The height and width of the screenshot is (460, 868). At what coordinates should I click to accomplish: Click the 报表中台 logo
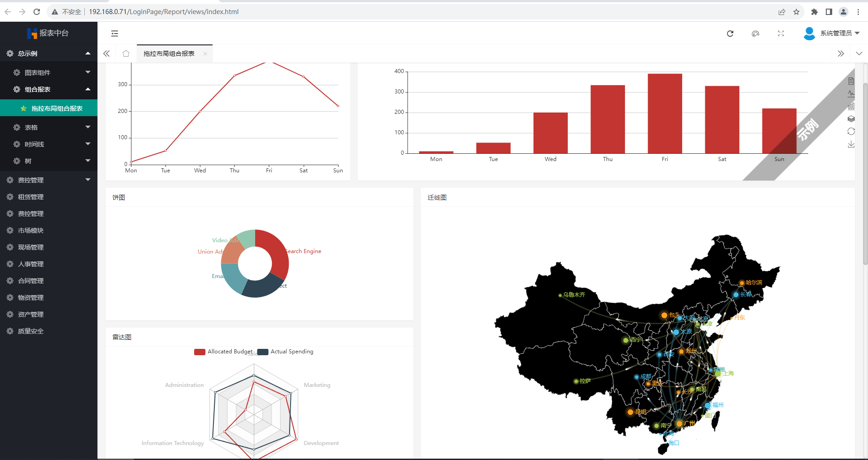48,33
